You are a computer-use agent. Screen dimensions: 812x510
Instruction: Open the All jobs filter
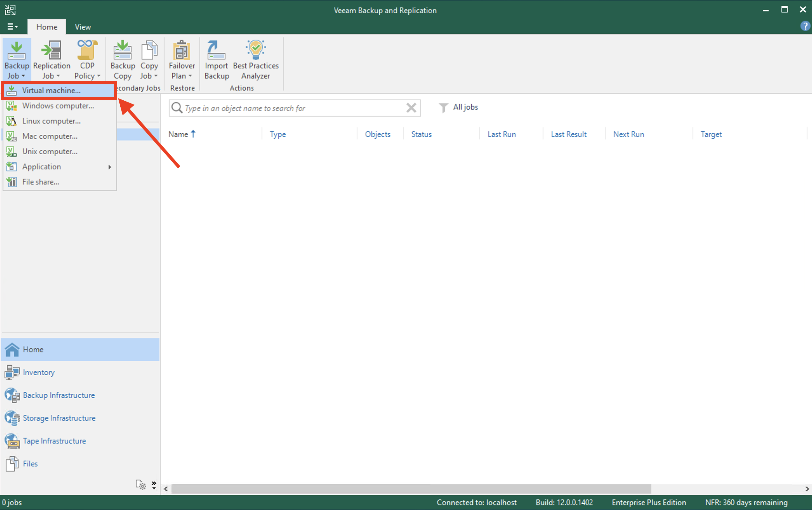458,107
